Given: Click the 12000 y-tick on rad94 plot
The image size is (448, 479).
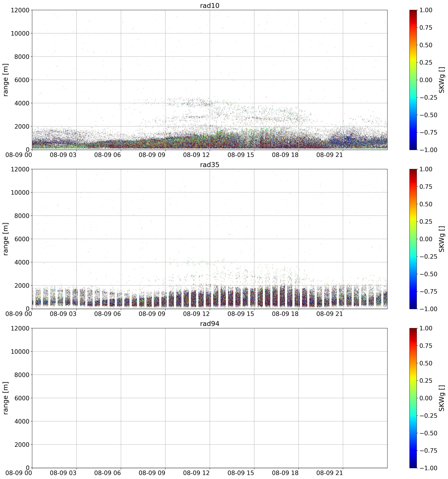Looking at the screenshot, I should [20, 328].
